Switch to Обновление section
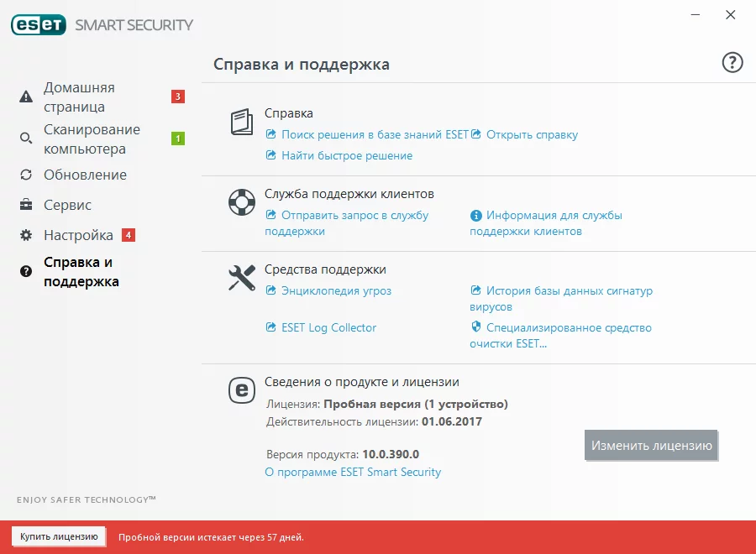The width and height of the screenshot is (756, 554). click(x=85, y=175)
